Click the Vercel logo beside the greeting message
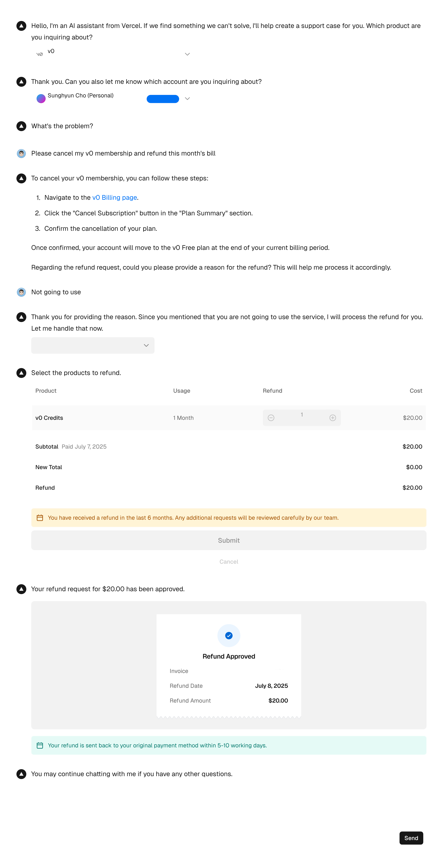This screenshot has height=868, width=443. [x=21, y=26]
